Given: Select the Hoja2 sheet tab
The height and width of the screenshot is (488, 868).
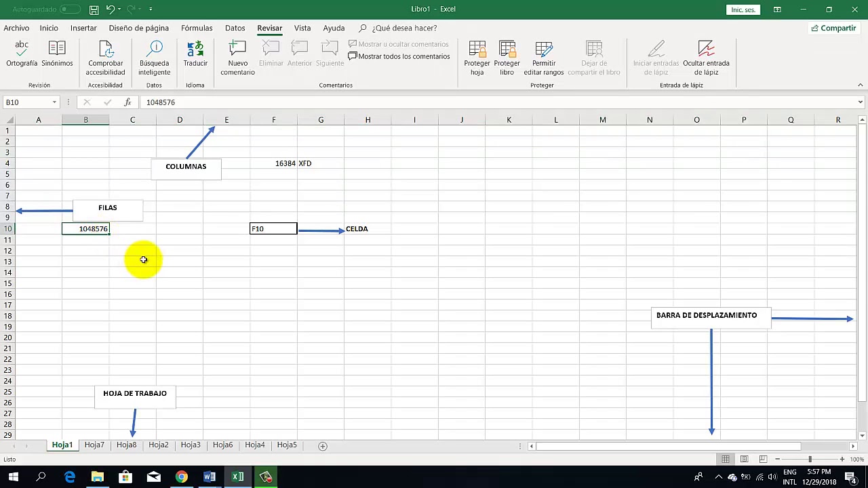Looking at the screenshot, I should click(x=158, y=445).
